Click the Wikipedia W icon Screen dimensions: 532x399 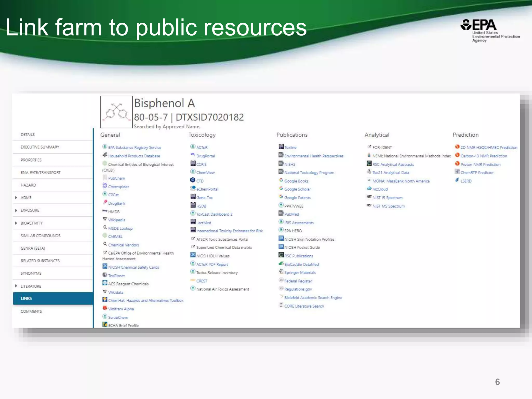click(x=105, y=219)
